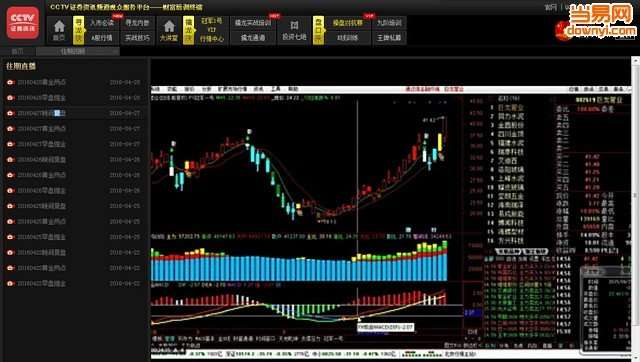Open the A股行情 button
This screenshot has width=640, height=362.
tap(102, 38)
